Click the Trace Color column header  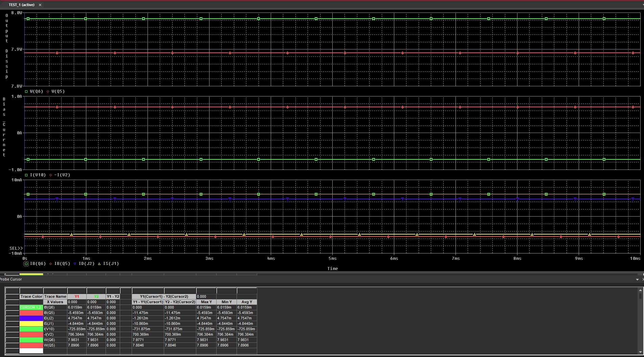[x=31, y=296]
